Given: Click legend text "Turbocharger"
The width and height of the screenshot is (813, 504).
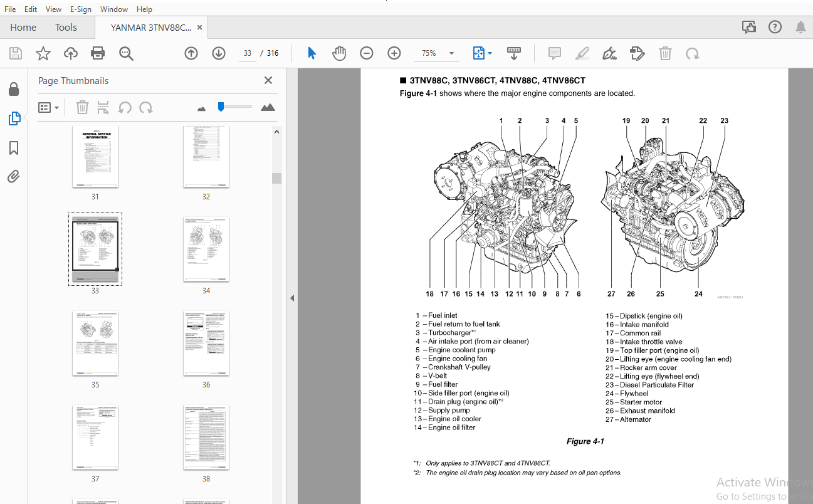Looking at the screenshot, I should 449,333.
